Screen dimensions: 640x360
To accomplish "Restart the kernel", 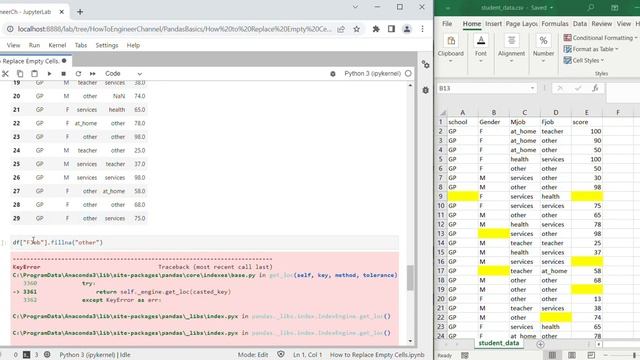I will [78, 74].
